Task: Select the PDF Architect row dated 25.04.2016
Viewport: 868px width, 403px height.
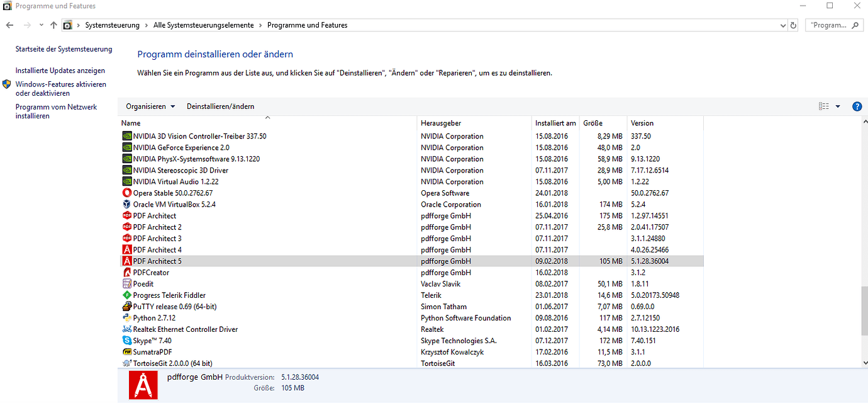Action: [411, 215]
